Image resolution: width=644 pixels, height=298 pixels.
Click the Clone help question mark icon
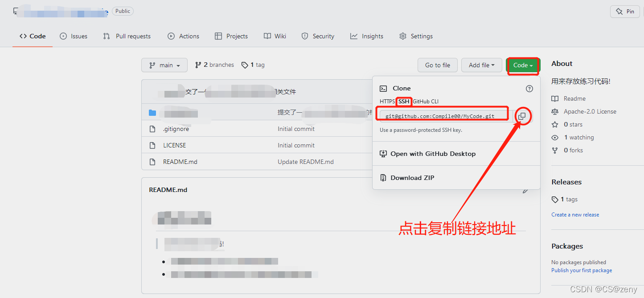coord(529,89)
